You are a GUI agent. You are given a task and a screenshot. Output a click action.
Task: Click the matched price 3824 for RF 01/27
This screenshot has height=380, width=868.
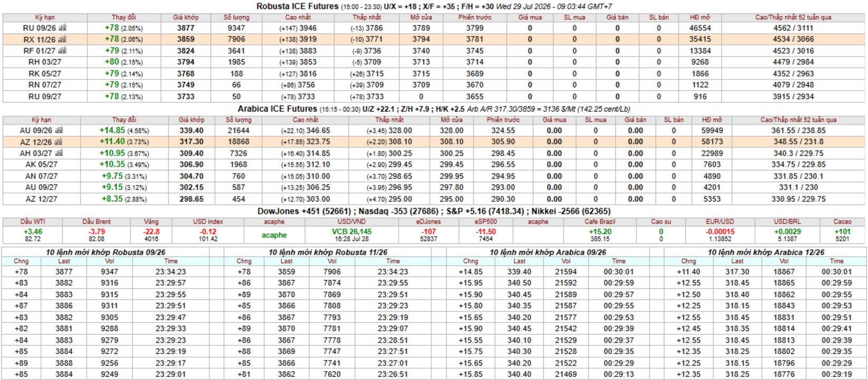pos(186,51)
